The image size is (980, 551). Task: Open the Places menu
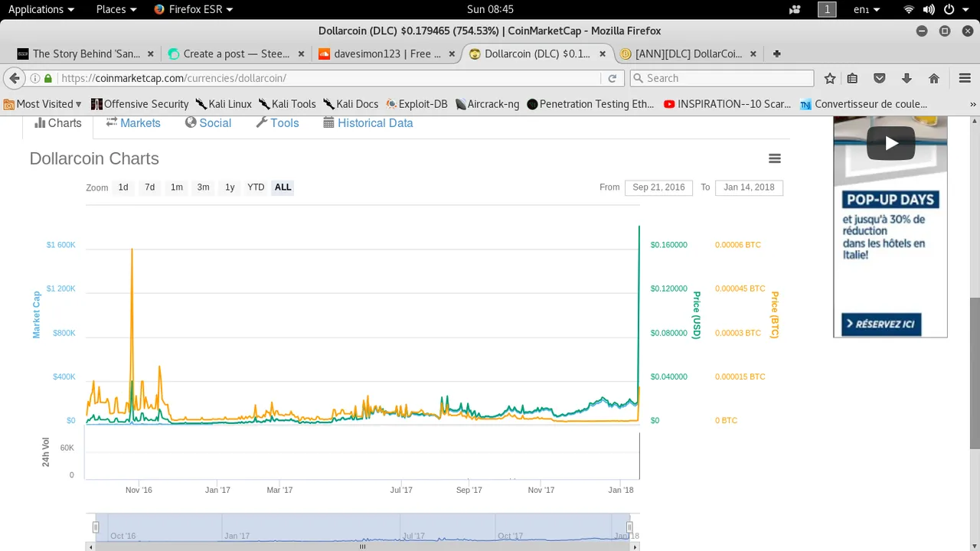pyautogui.click(x=116, y=9)
